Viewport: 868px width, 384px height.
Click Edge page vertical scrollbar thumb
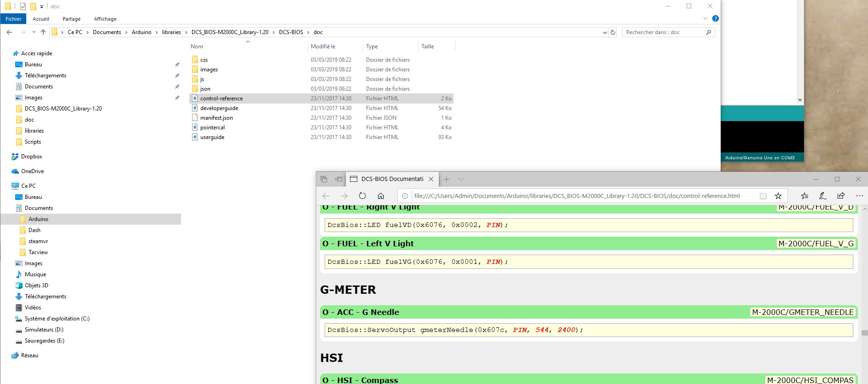(x=864, y=332)
